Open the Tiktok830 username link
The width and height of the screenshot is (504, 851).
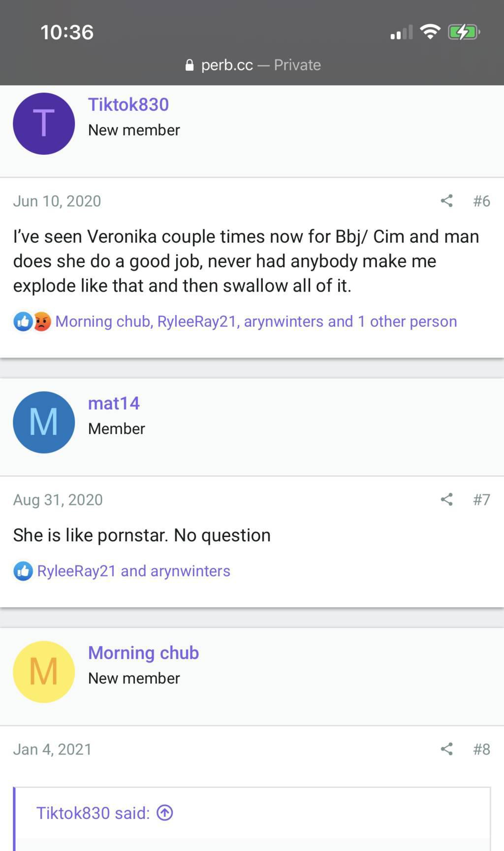pos(128,104)
